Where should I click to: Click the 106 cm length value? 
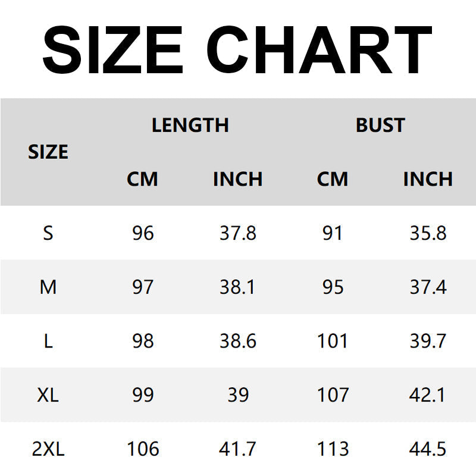(143, 449)
